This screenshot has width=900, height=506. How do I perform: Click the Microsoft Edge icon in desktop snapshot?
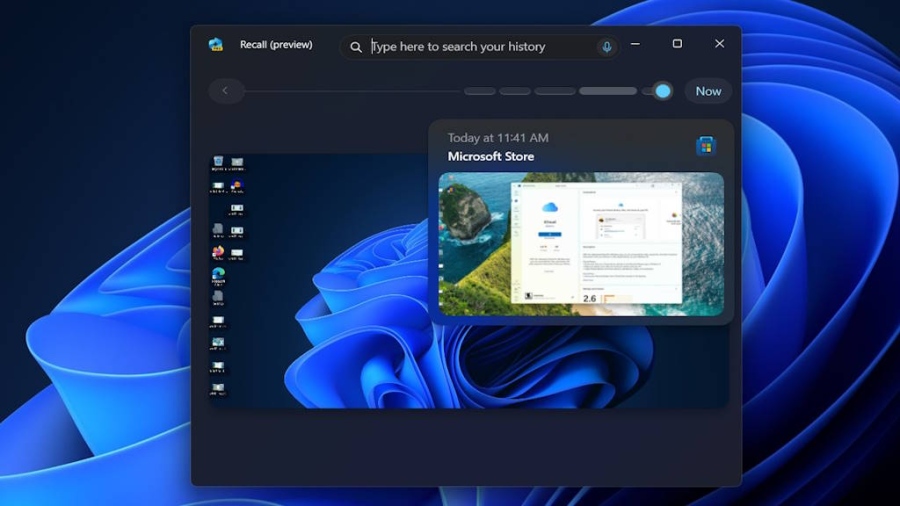[218, 273]
